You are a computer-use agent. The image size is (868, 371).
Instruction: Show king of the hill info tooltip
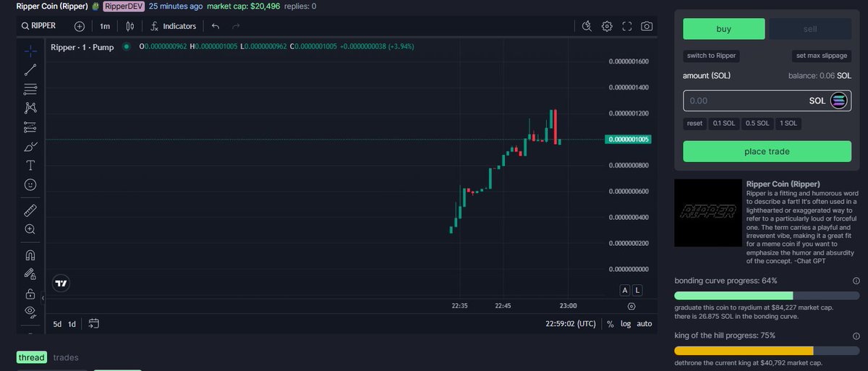(856, 336)
